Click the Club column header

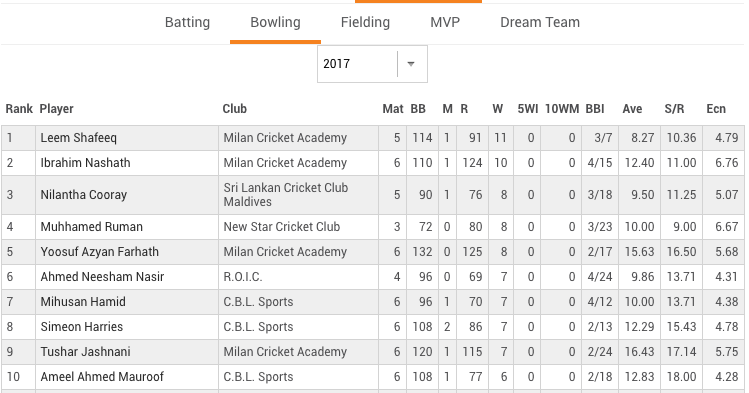point(235,109)
